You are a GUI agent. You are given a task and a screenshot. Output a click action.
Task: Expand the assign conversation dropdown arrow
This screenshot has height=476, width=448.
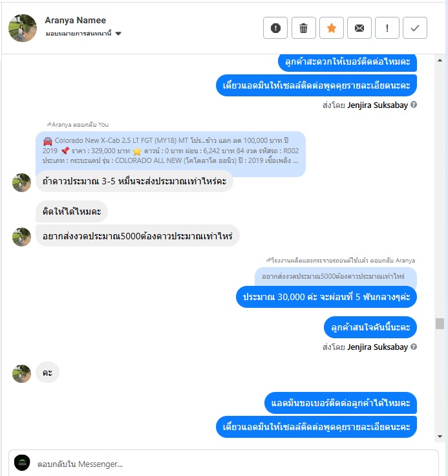click(118, 34)
